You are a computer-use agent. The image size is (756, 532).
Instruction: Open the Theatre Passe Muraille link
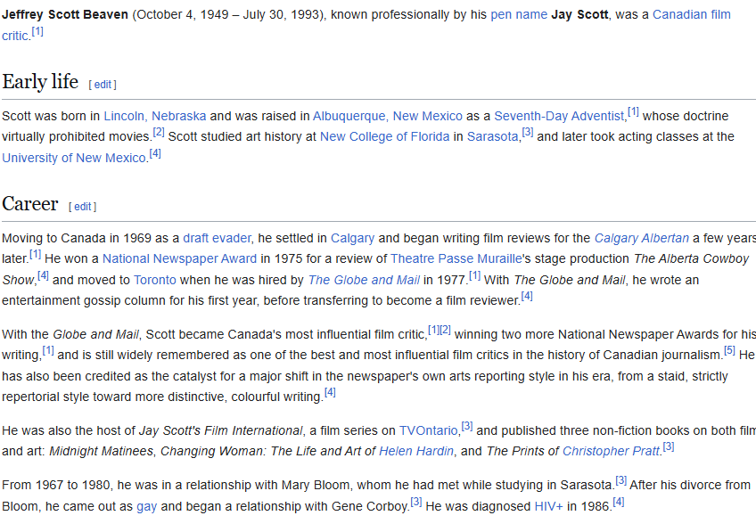456,258
